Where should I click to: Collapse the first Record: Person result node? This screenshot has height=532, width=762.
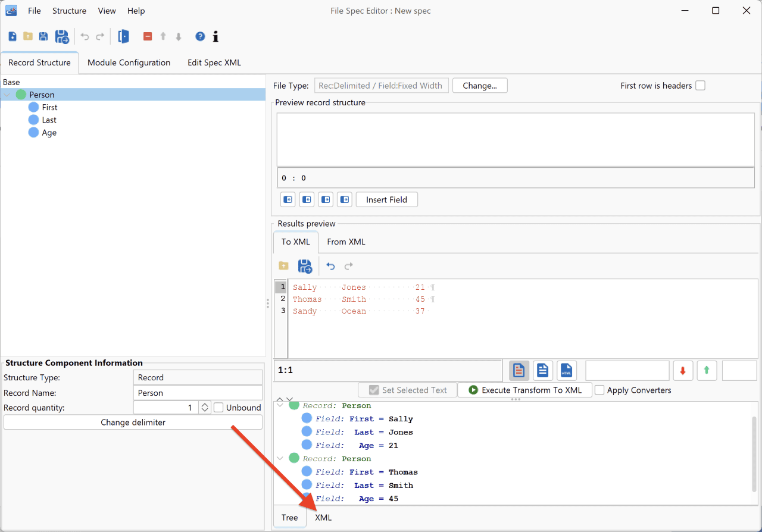(280, 405)
